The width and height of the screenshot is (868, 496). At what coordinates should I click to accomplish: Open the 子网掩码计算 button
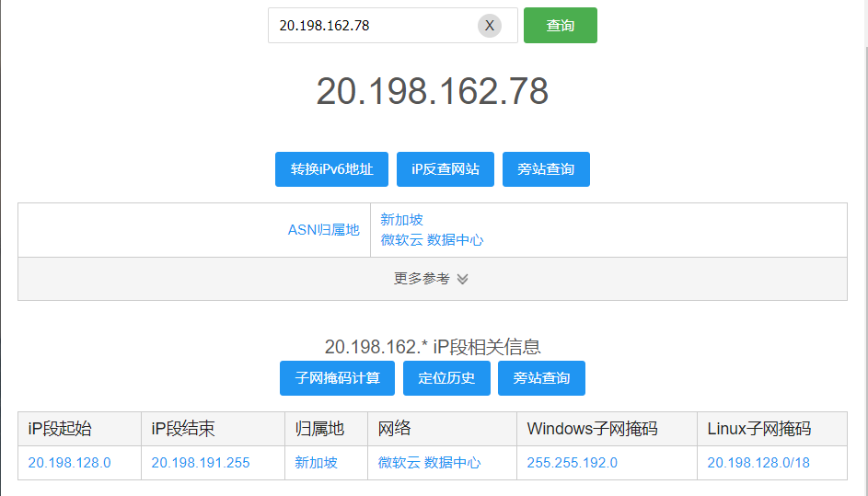pos(337,378)
